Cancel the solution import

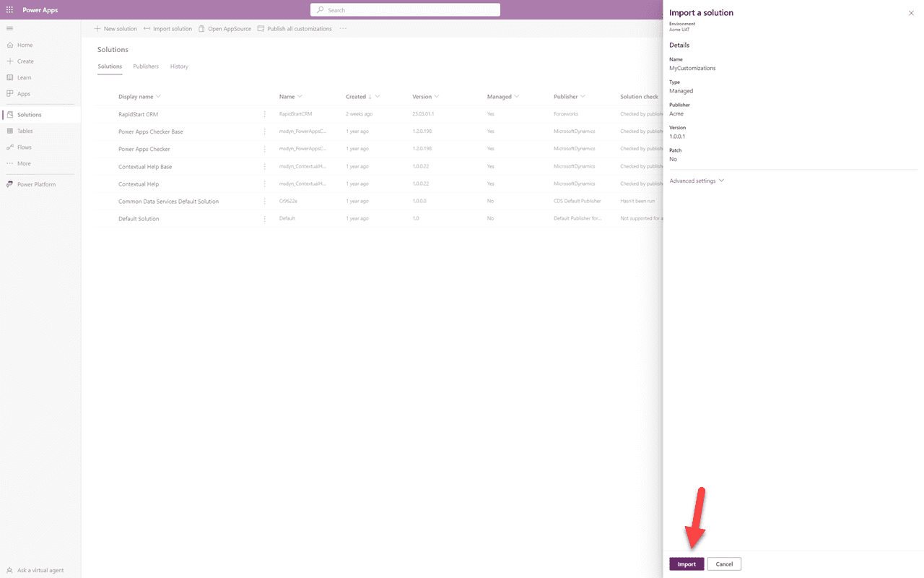724,564
